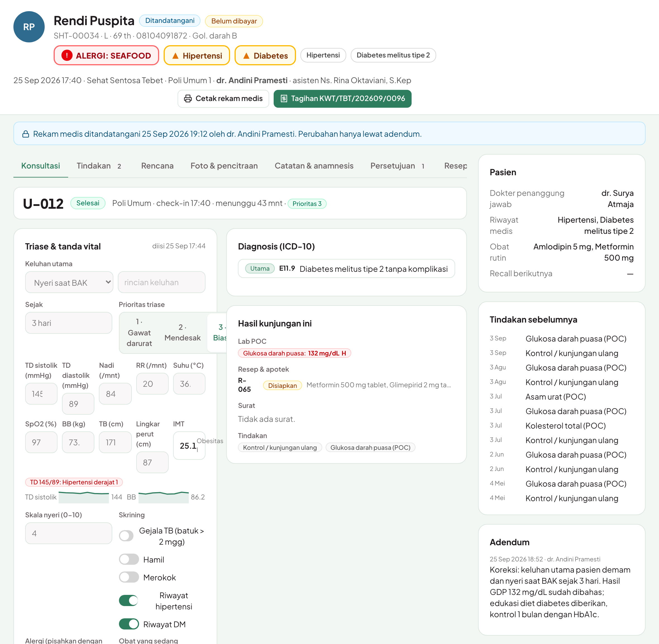Open the Rencana tab

[157, 166]
